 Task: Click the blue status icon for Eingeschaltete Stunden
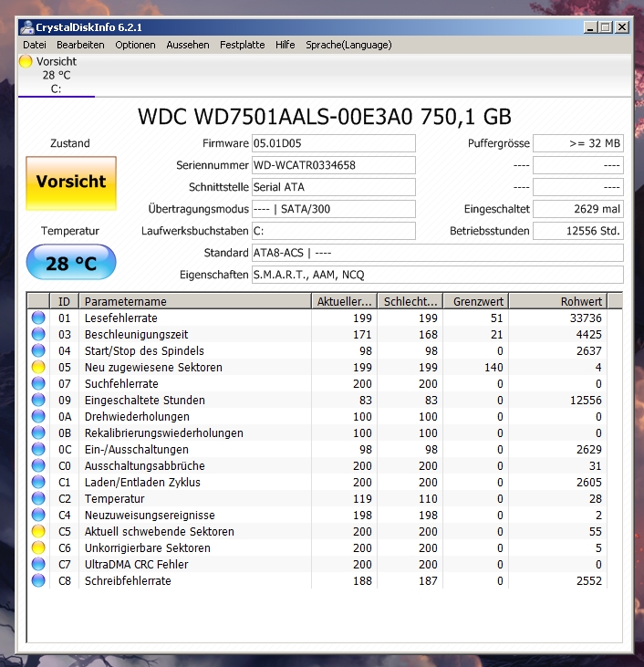coord(38,400)
